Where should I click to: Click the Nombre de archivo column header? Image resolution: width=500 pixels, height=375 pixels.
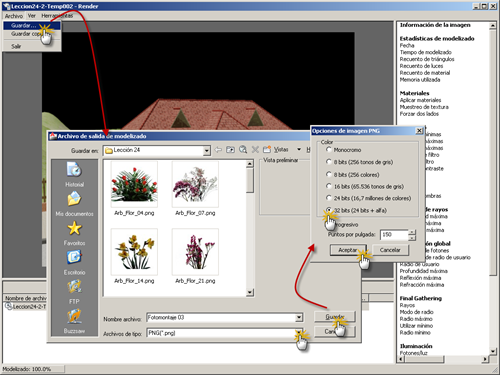pos(25,298)
